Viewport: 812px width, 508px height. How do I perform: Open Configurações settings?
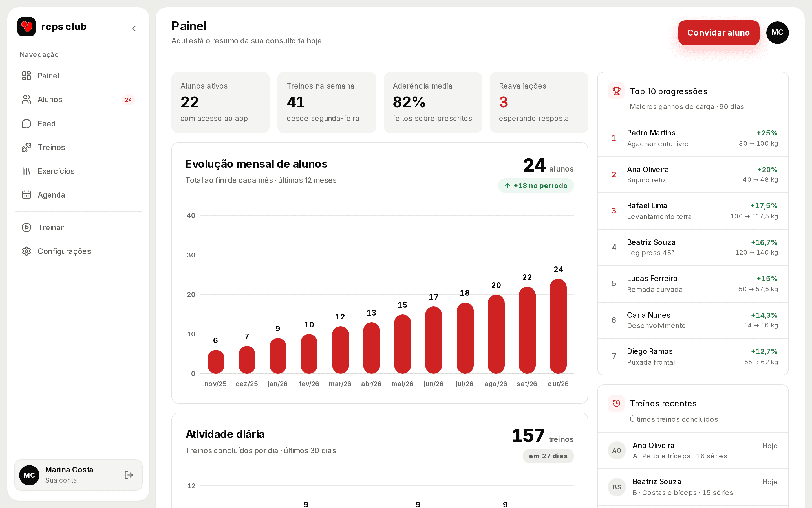[x=78, y=251]
